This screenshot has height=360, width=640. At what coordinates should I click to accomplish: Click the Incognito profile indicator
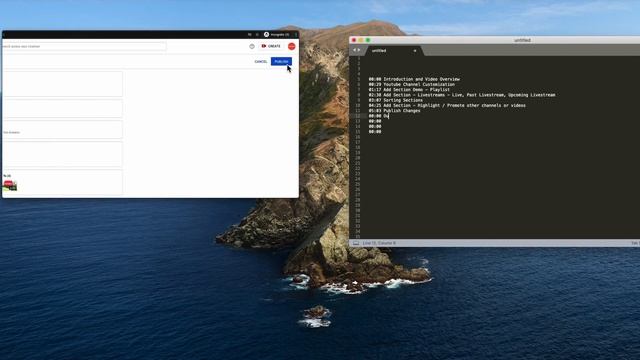(x=277, y=35)
